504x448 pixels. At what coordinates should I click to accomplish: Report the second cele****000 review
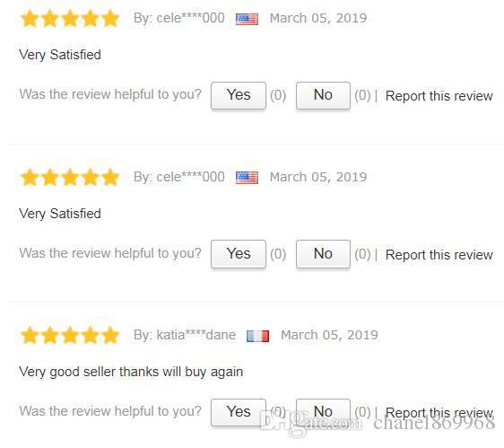pyautogui.click(x=439, y=255)
